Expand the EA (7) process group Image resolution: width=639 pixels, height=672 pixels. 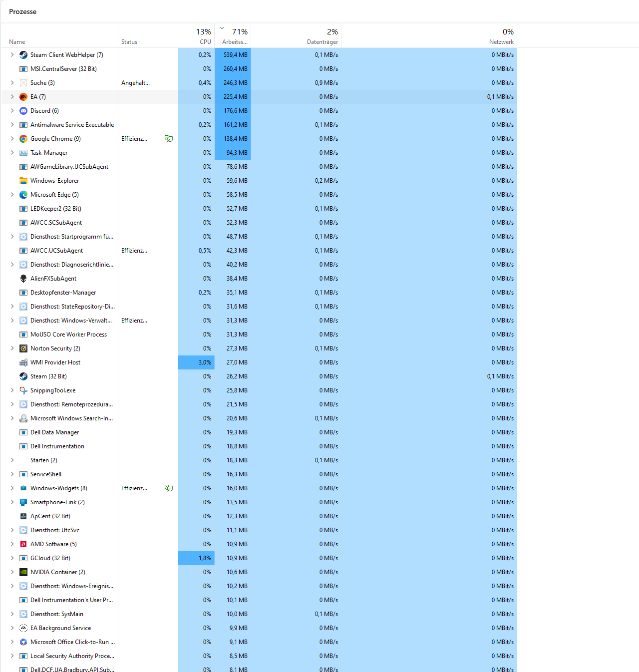click(12, 97)
